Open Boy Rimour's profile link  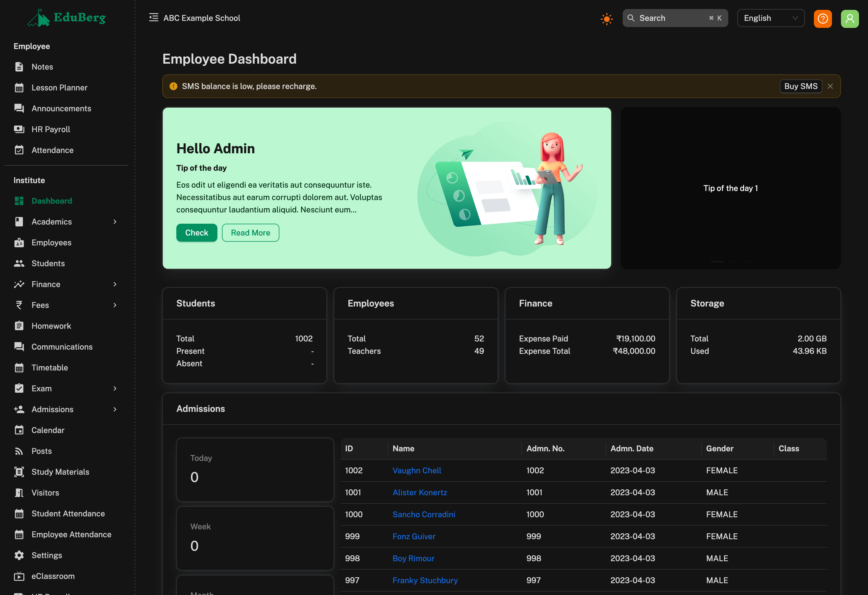(x=413, y=558)
